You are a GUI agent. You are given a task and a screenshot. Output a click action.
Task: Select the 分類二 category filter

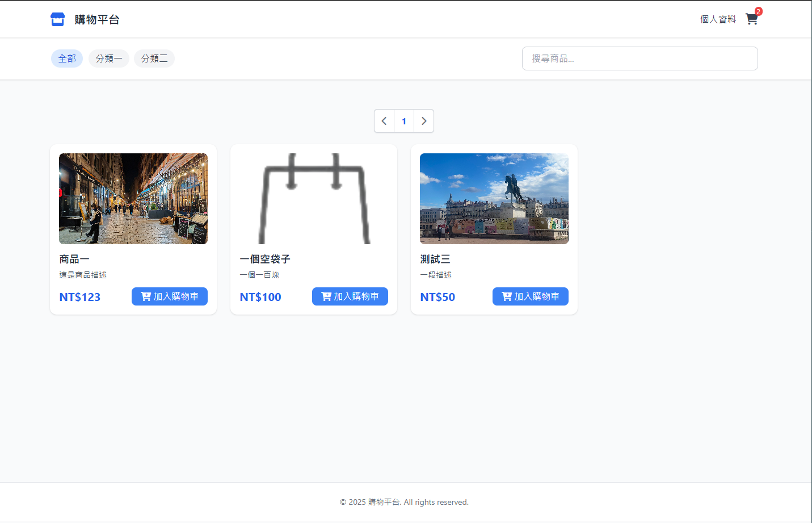pyautogui.click(x=154, y=58)
